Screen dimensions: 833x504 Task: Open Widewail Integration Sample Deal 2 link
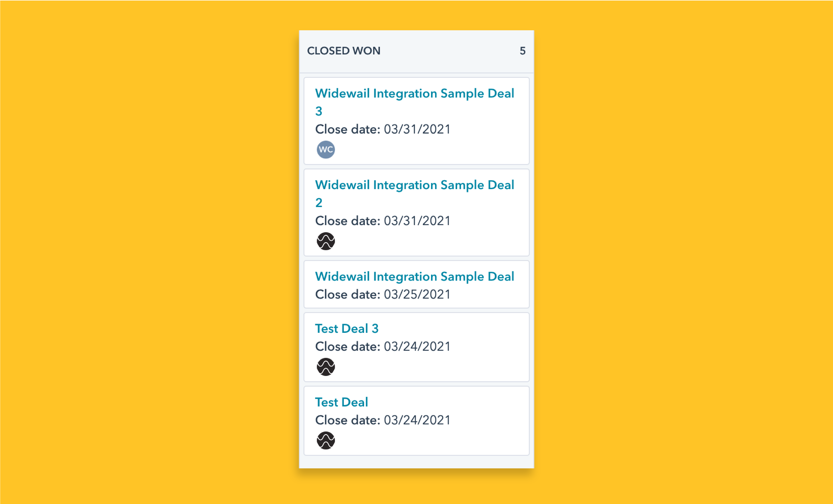point(414,194)
